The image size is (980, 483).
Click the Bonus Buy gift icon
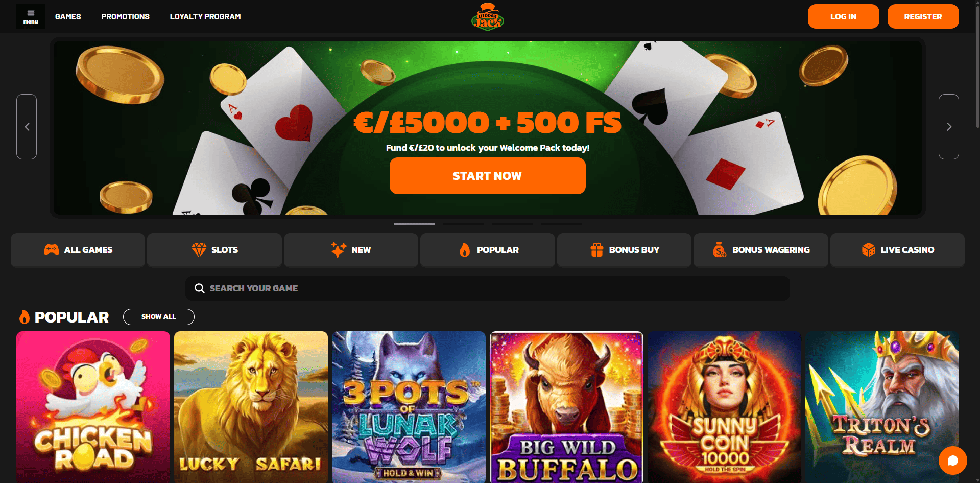596,249
